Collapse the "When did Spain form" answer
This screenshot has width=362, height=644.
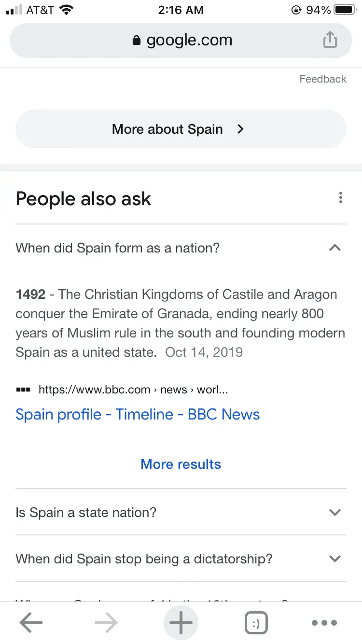click(334, 248)
